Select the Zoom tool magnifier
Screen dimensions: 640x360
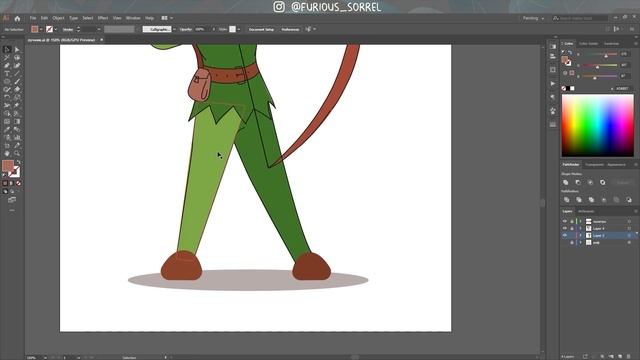(x=17, y=153)
